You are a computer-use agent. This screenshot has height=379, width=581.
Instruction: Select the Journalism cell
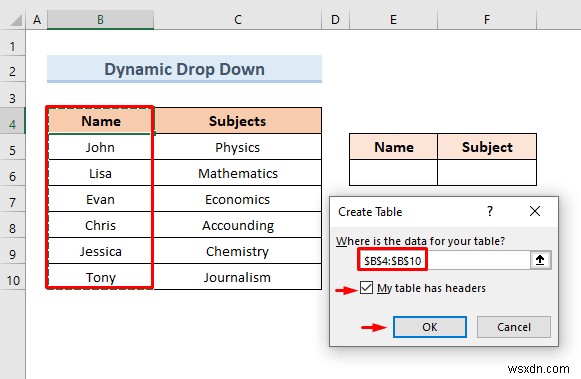[x=238, y=277]
